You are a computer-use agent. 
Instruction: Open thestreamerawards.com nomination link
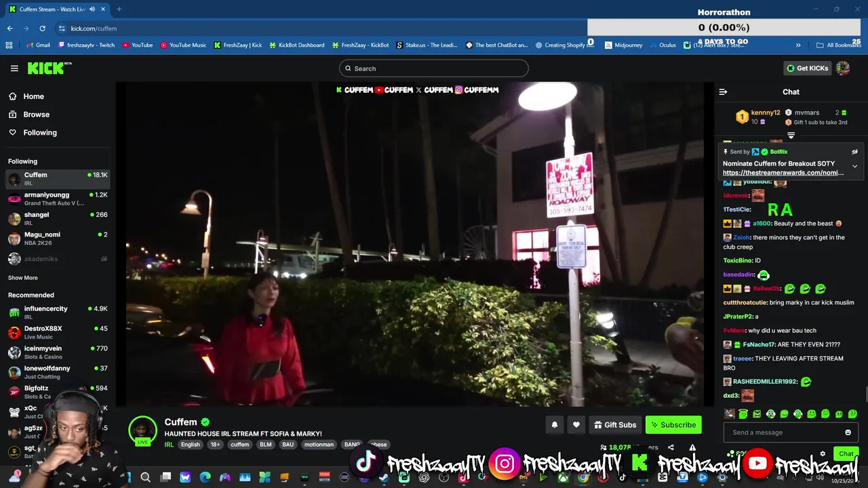pyautogui.click(x=783, y=173)
